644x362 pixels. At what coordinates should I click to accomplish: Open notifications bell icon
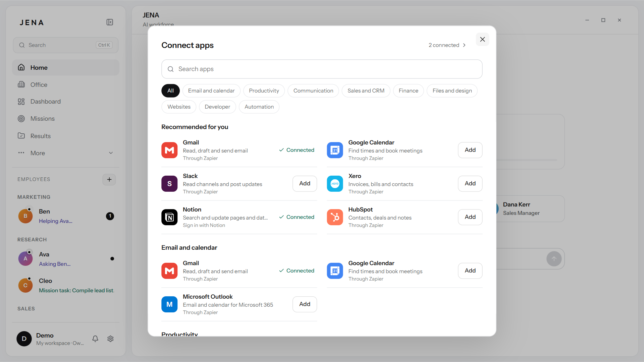pos(95,339)
